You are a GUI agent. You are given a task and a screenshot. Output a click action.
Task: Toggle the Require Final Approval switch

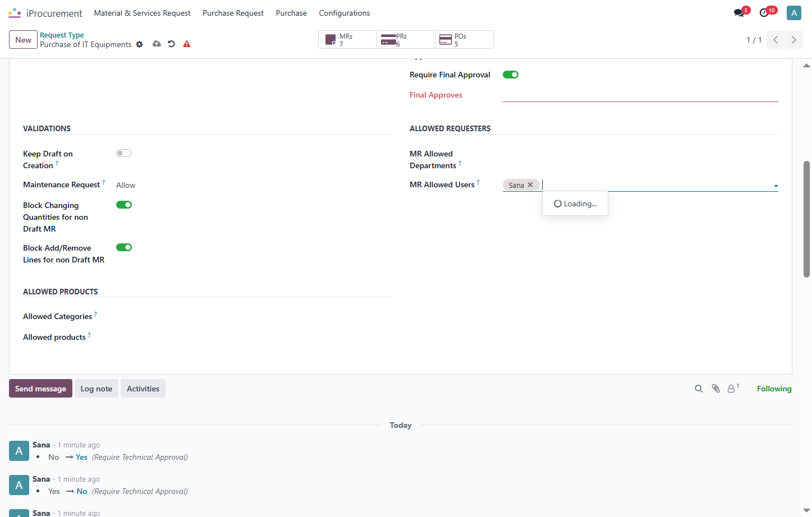point(511,75)
